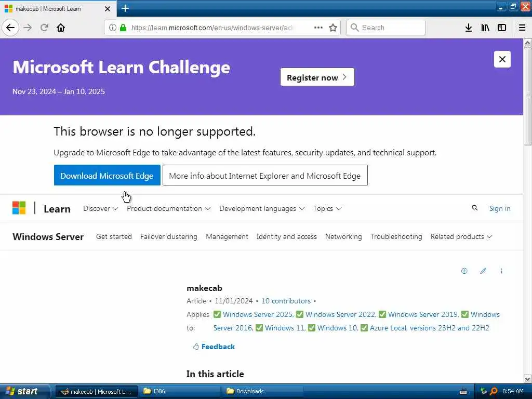Click the network tray icon
Image resolution: width=532 pixels, height=399 pixels.
coord(484,391)
